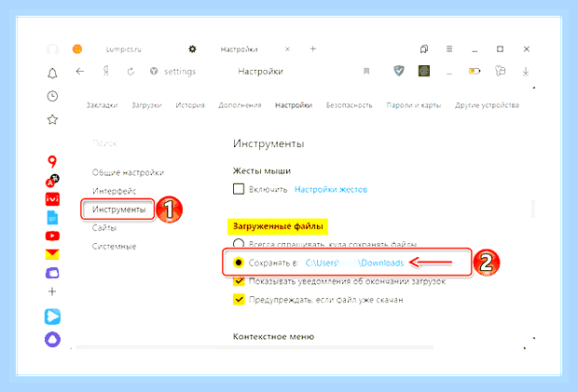The image size is (578, 392).
Task: Toggle Показывать уведомления об окончании загрузок
Action: [x=239, y=281]
